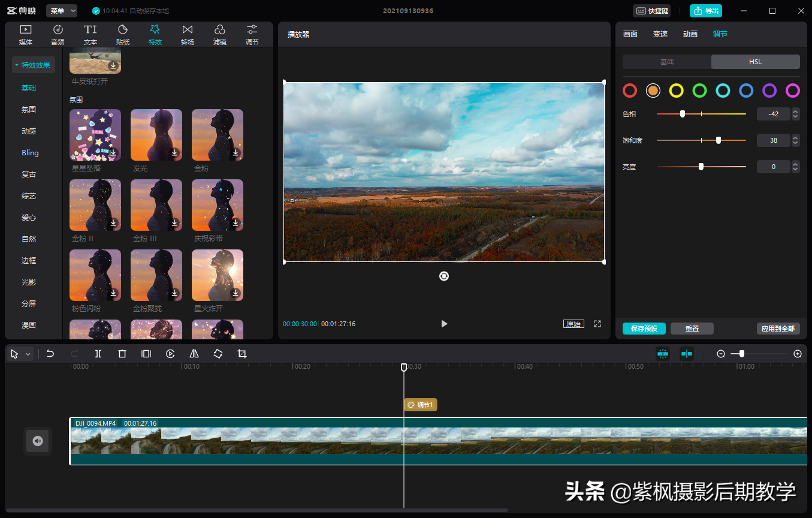The height and width of the screenshot is (518, 812).
Task: Click the 导出 export button
Action: pyautogui.click(x=706, y=11)
